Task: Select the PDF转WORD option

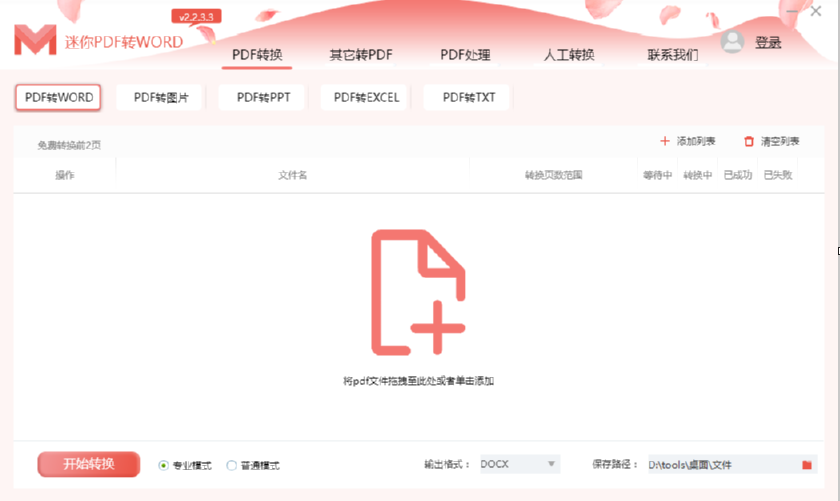Action: (58, 98)
